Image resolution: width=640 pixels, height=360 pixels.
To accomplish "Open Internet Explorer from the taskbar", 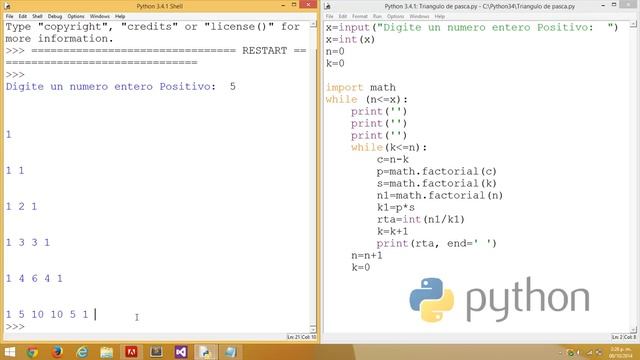I will point(82,352).
